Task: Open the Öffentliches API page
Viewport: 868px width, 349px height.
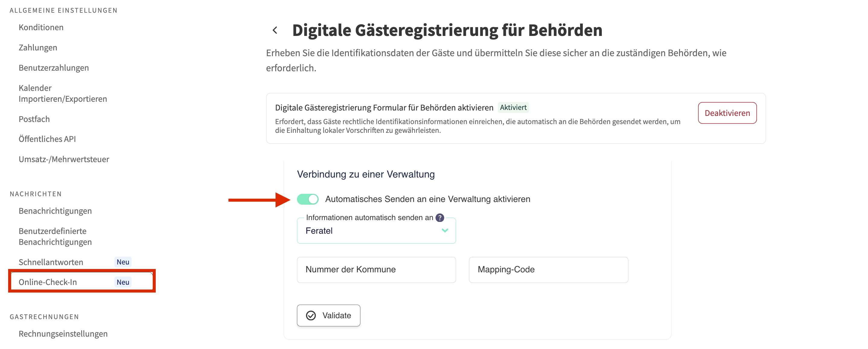Action: click(47, 139)
